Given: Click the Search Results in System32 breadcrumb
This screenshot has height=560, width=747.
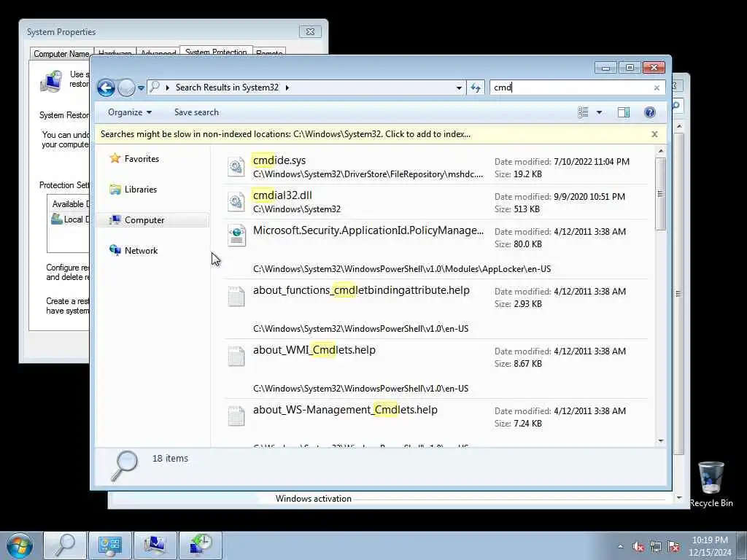Looking at the screenshot, I should click(227, 87).
